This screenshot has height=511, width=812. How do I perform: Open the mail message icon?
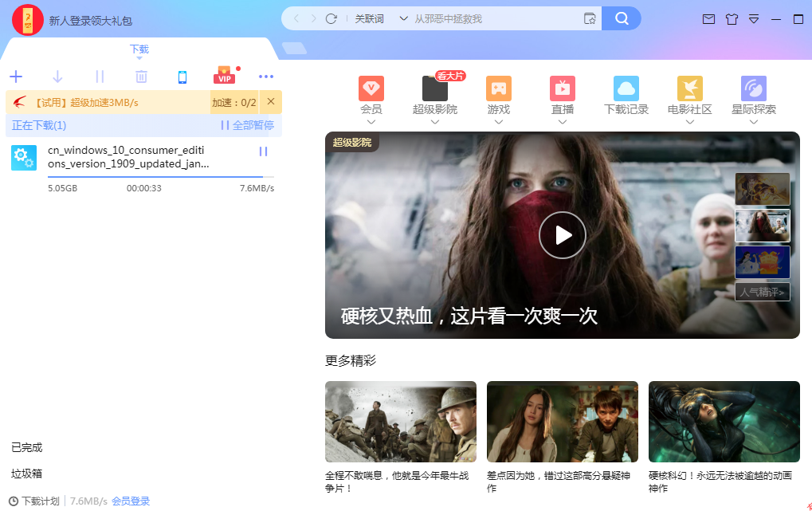[x=708, y=19]
